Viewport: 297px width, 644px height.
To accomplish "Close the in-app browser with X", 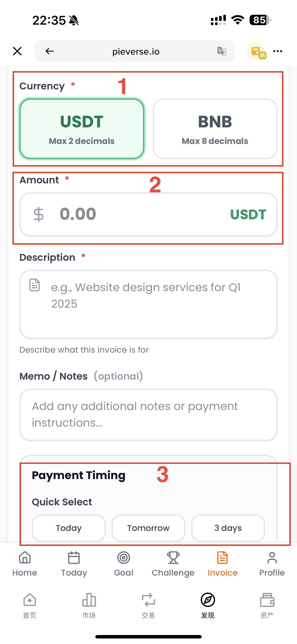I will (x=17, y=51).
